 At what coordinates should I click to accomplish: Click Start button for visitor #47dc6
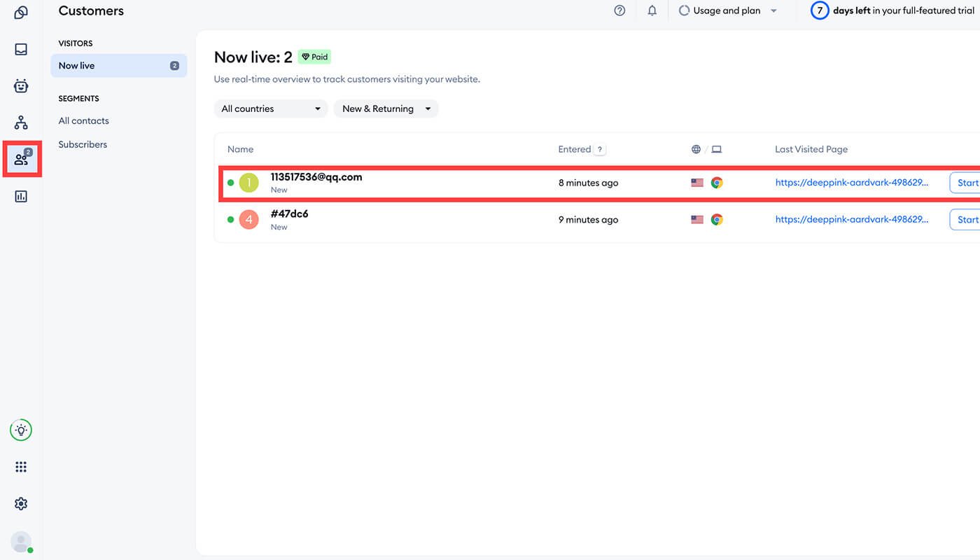pyautogui.click(x=967, y=220)
